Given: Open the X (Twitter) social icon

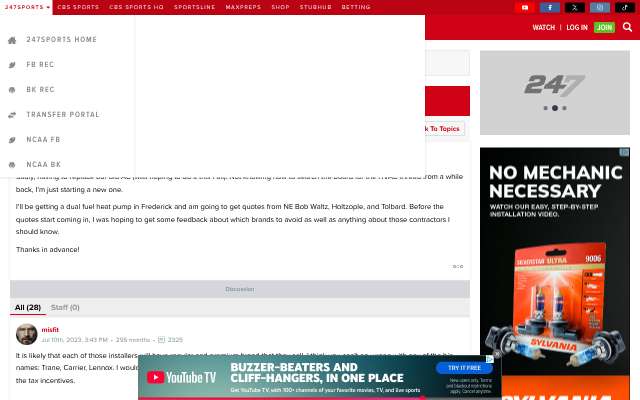Looking at the screenshot, I should point(575,7).
